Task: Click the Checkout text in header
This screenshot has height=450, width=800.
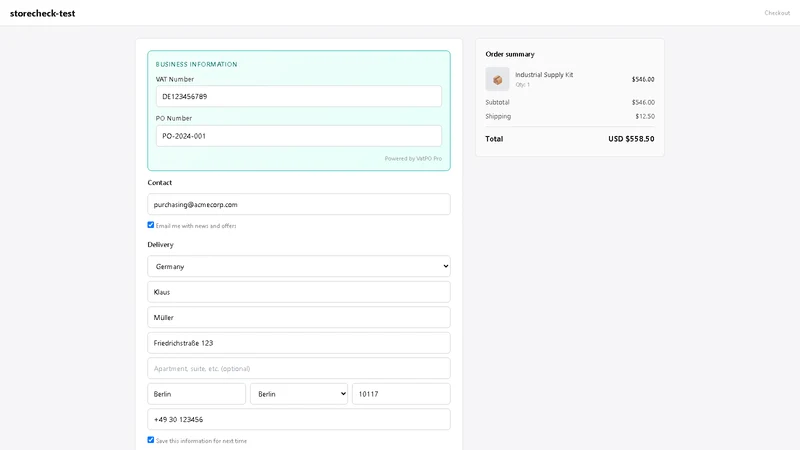Action: point(777,13)
